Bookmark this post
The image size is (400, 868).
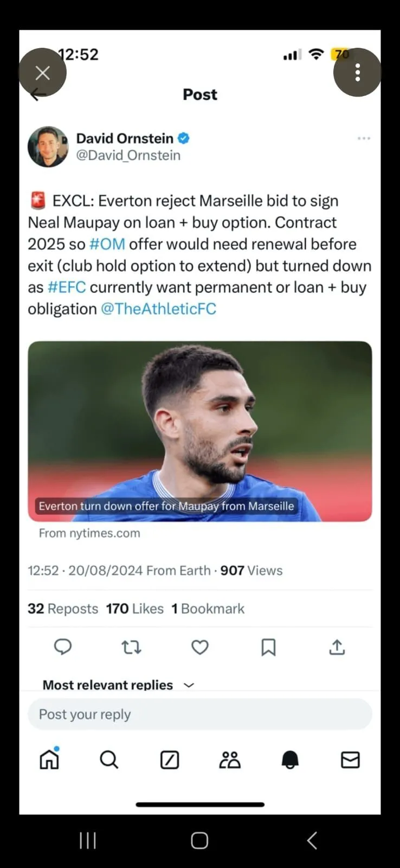coord(268,647)
